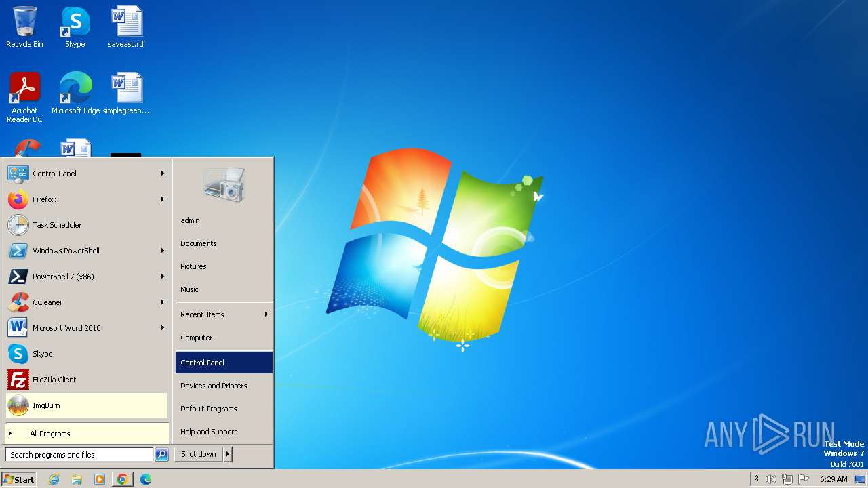Click FileZilla Client icon
868x488 pixels.
point(18,380)
